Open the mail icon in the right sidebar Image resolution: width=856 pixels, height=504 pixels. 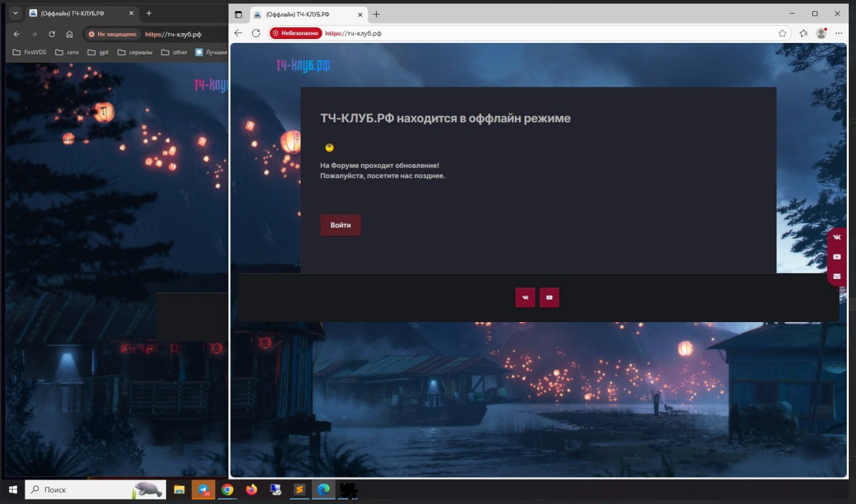tap(837, 276)
